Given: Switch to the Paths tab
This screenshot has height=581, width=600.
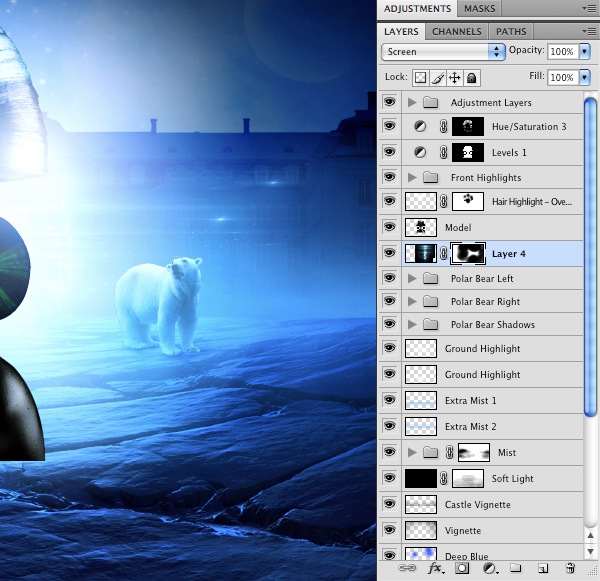Looking at the screenshot, I should click(x=511, y=31).
